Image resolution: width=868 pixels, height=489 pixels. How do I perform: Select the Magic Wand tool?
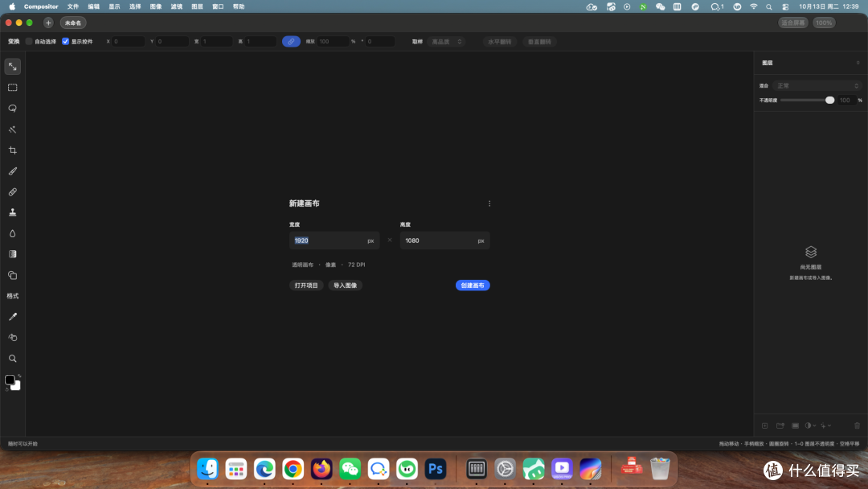13,129
